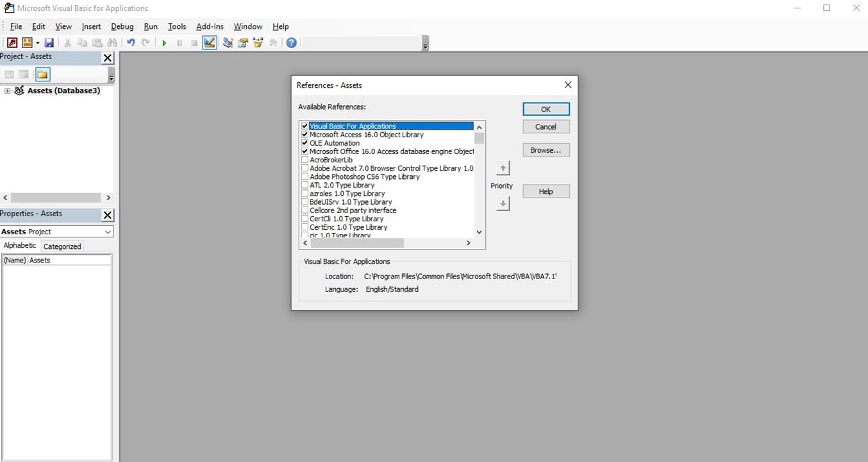Open the View menu
The height and width of the screenshot is (462, 868).
coord(63,26)
